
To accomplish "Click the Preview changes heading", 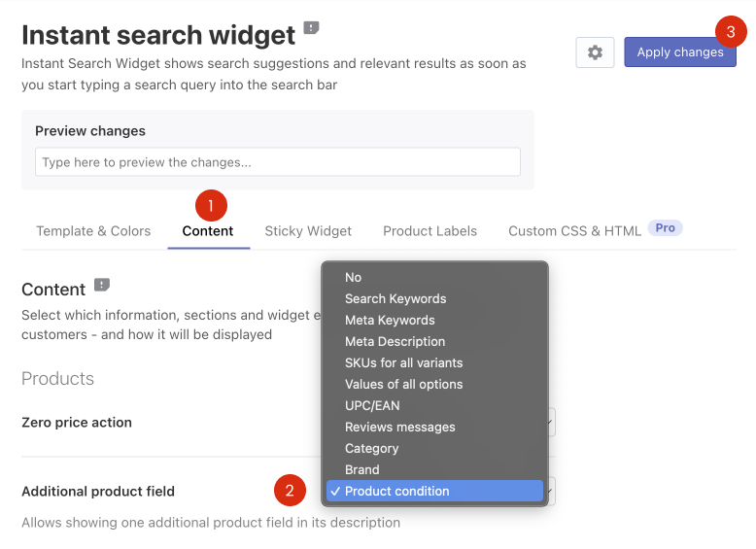I will pos(90,130).
